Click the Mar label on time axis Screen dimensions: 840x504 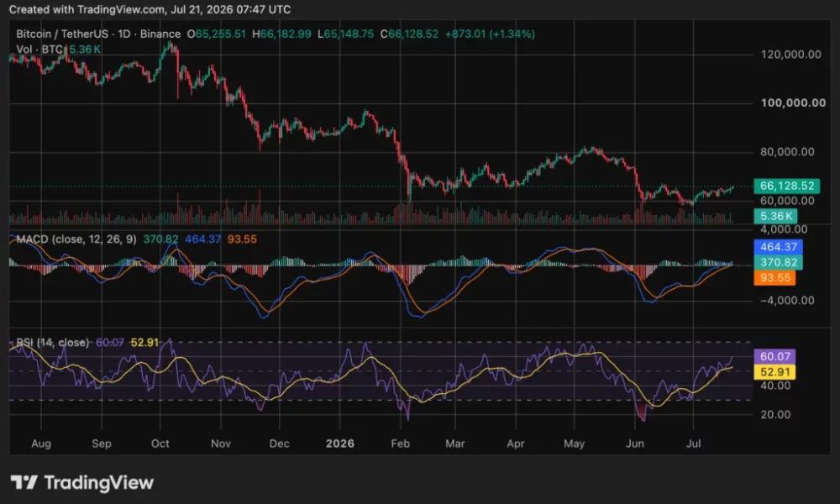[455, 444]
